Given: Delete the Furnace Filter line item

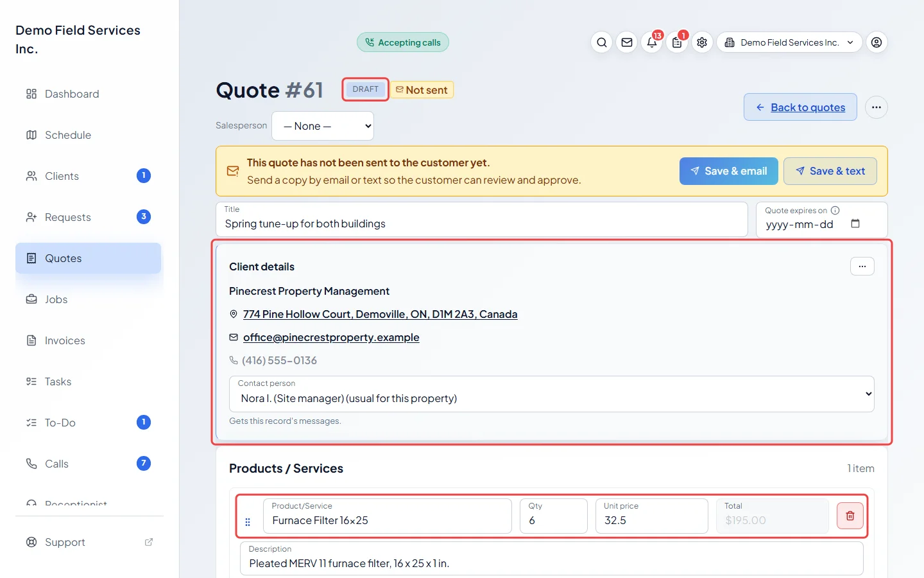Looking at the screenshot, I should click(x=850, y=516).
